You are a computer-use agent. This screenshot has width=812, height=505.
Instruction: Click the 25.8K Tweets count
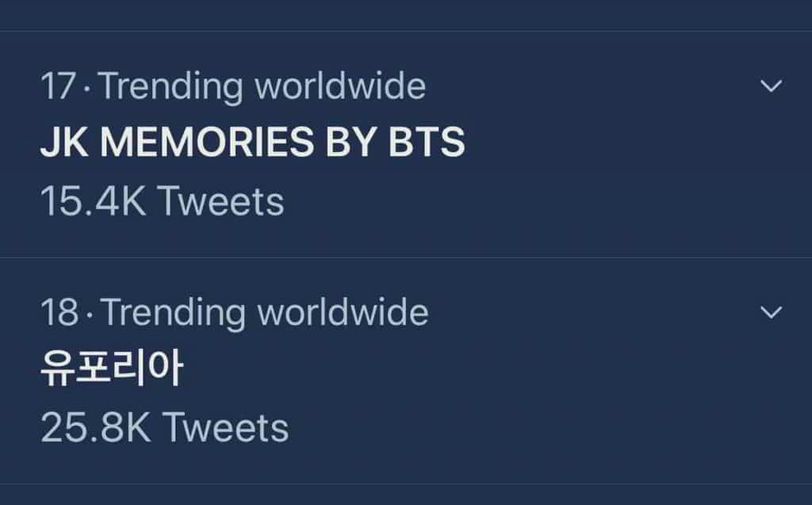(164, 428)
